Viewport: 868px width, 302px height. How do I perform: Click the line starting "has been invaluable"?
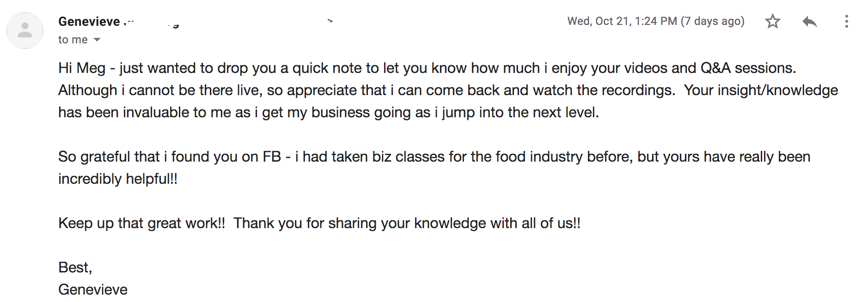329,112
